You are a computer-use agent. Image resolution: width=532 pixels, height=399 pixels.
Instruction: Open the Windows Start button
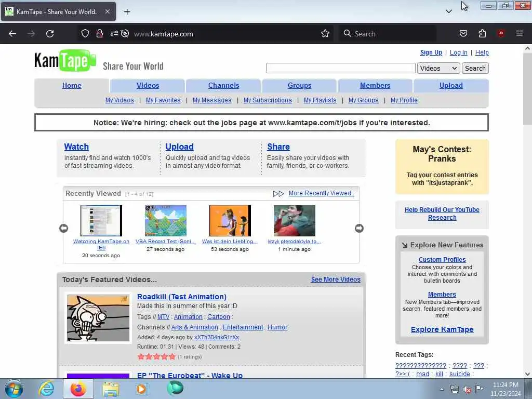pos(14,389)
